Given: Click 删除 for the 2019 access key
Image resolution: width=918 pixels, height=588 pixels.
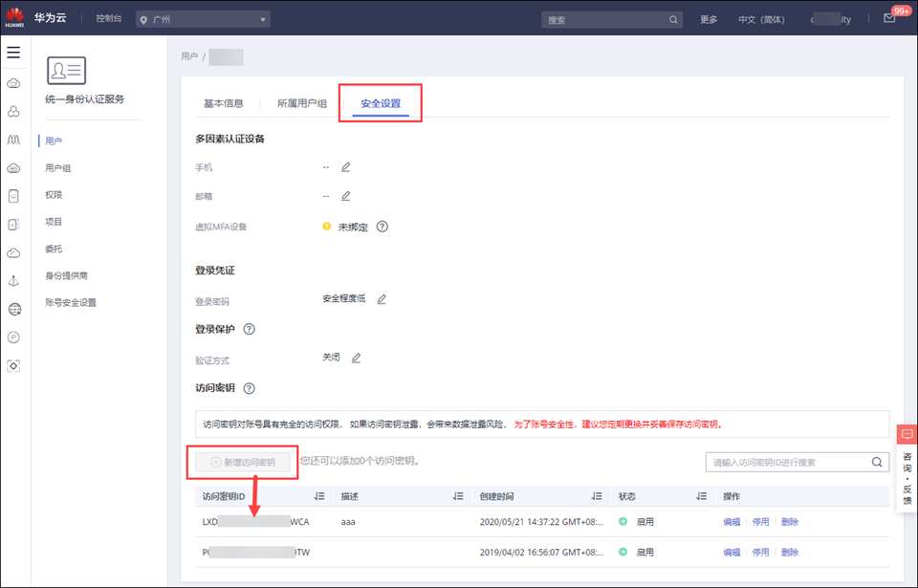Looking at the screenshot, I should (790, 553).
